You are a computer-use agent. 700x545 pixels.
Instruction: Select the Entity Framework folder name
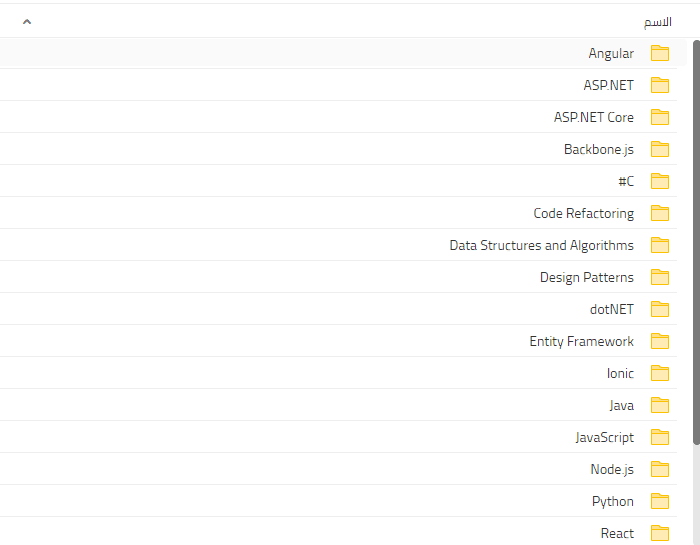tap(582, 341)
